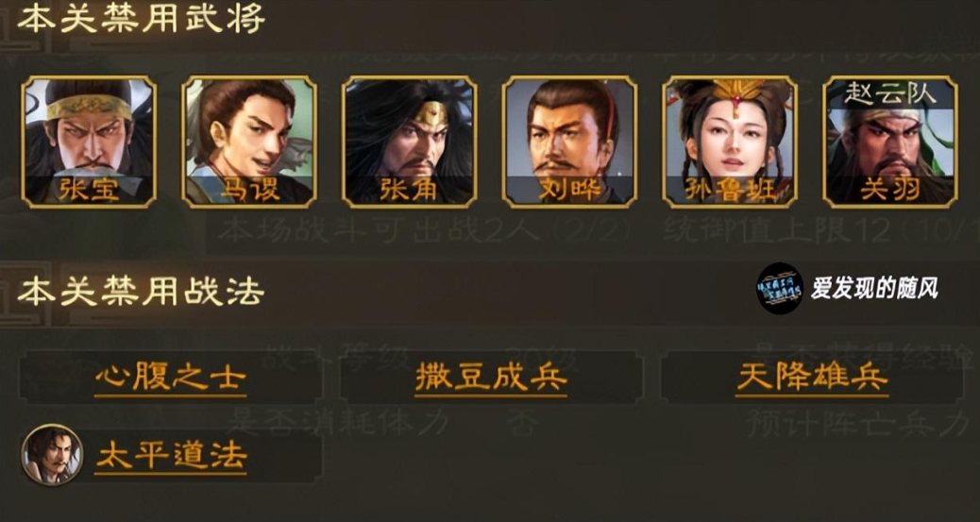Click the round avatar beside 太平道法
Viewport: 980px width, 522px height.
(x=51, y=454)
